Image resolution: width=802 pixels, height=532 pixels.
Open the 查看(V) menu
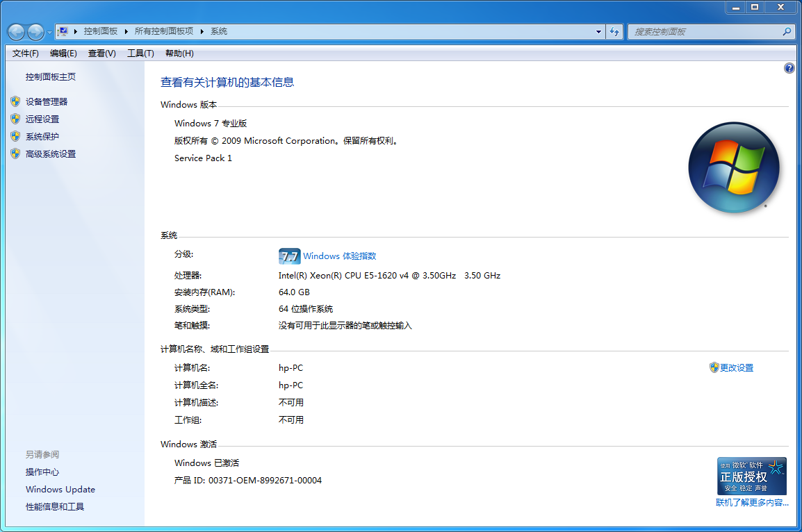101,53
